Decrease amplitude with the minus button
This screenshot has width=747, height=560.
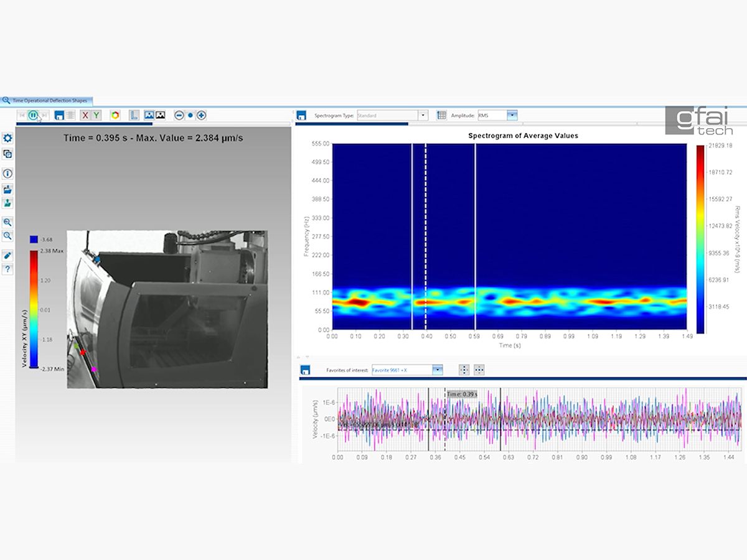(x=179, y=115)
